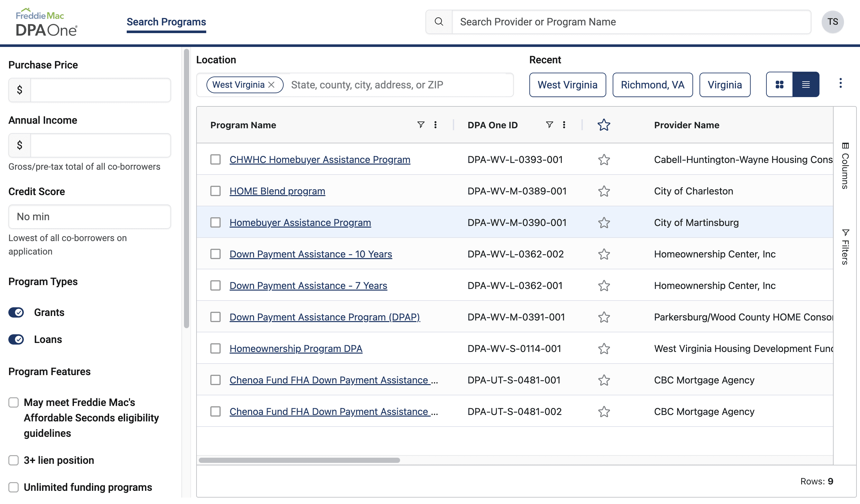Open Program Name column filter icon
Image resolution: width=860 pixels, height=504 pixels.
(x=421, y=125)
